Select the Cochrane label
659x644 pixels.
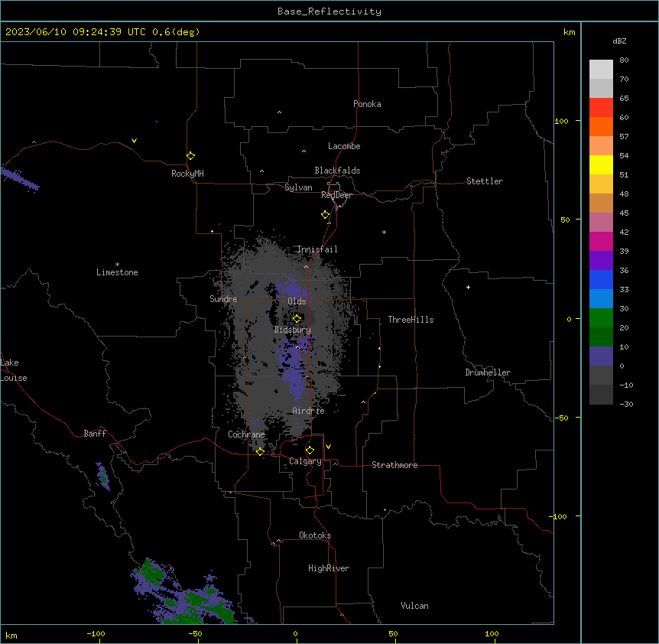point(246,434)
